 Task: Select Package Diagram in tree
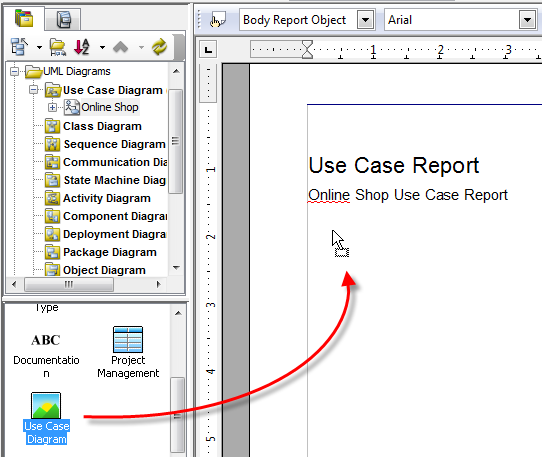(110, 252)
